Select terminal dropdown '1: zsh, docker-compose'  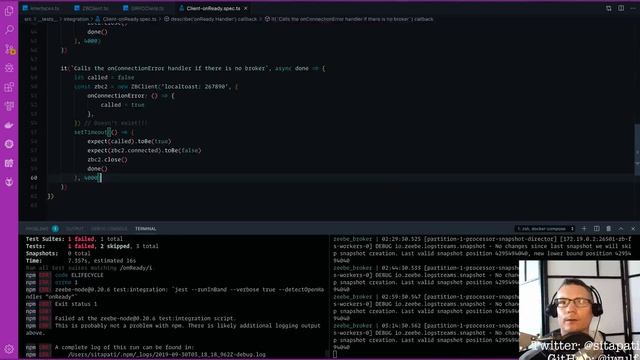[545, 229]
